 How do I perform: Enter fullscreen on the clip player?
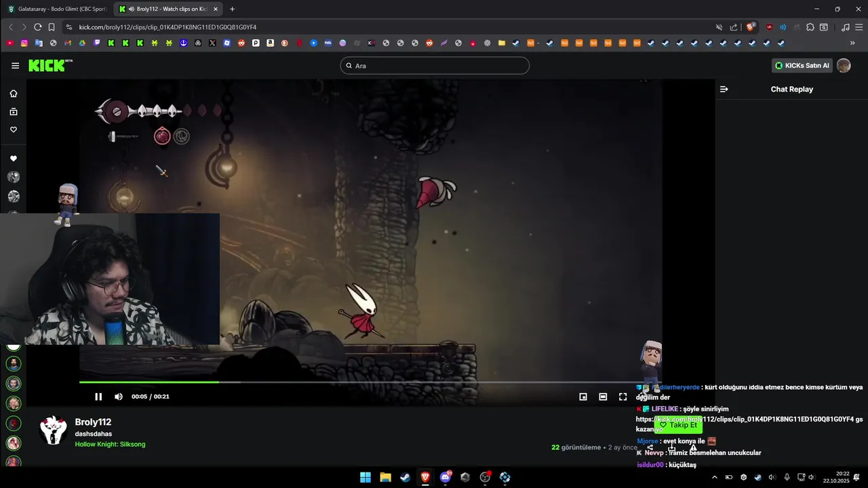click(x=623, y=396)
